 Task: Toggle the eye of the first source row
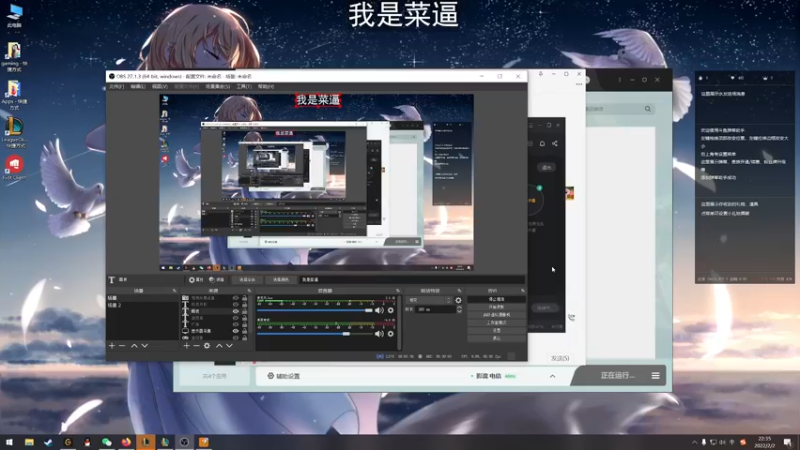(236, 298)
